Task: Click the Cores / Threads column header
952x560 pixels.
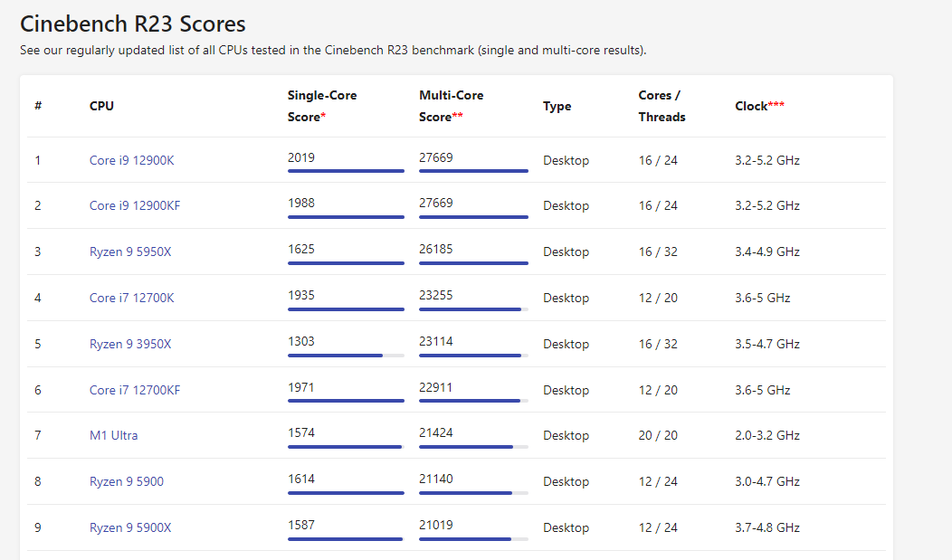Action: coord(662,106)
